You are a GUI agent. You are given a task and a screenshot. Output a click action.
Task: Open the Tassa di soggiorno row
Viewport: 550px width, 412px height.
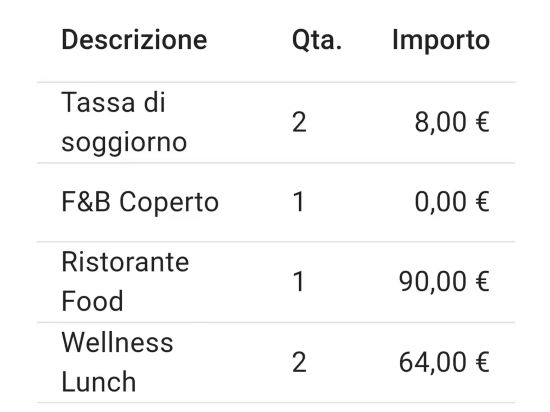click(276, 123)
